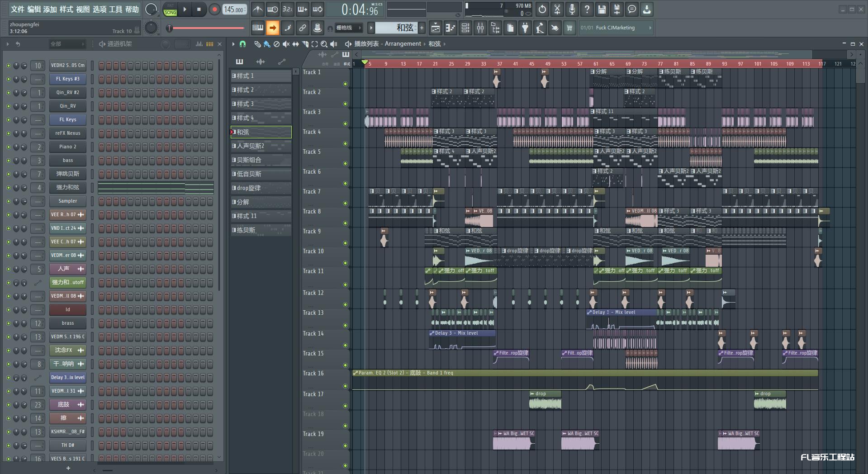Open playlist options arrow menu
Screen dimensions: 868x474
[233, 44]
